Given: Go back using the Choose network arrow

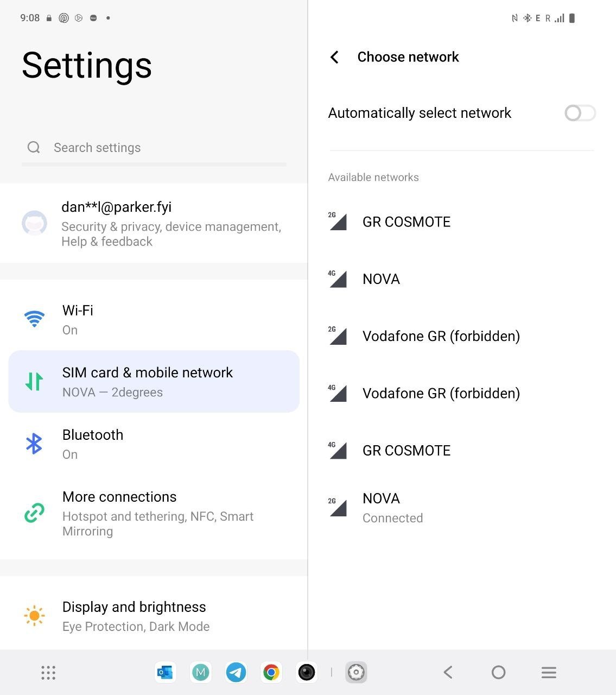Looking at the screenshot, I should [334, 57].
